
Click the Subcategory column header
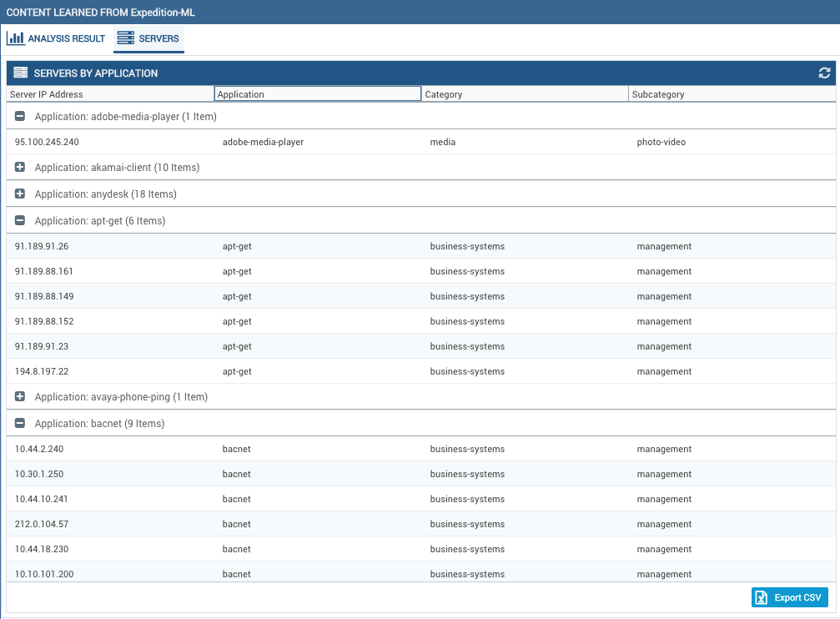click(732, 94)
